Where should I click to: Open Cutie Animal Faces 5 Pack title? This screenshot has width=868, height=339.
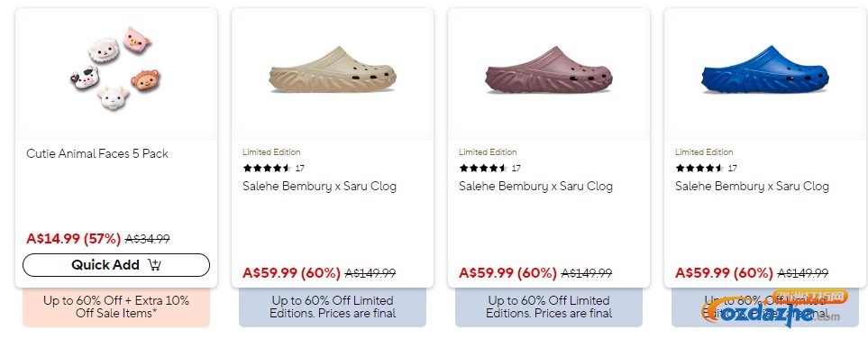97,153
